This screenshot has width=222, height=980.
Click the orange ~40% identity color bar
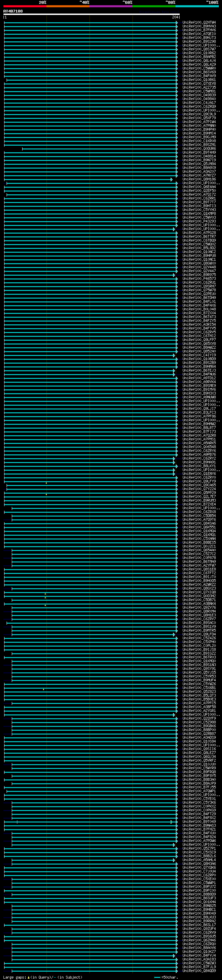pyautogui.click(x=68, y=7)
